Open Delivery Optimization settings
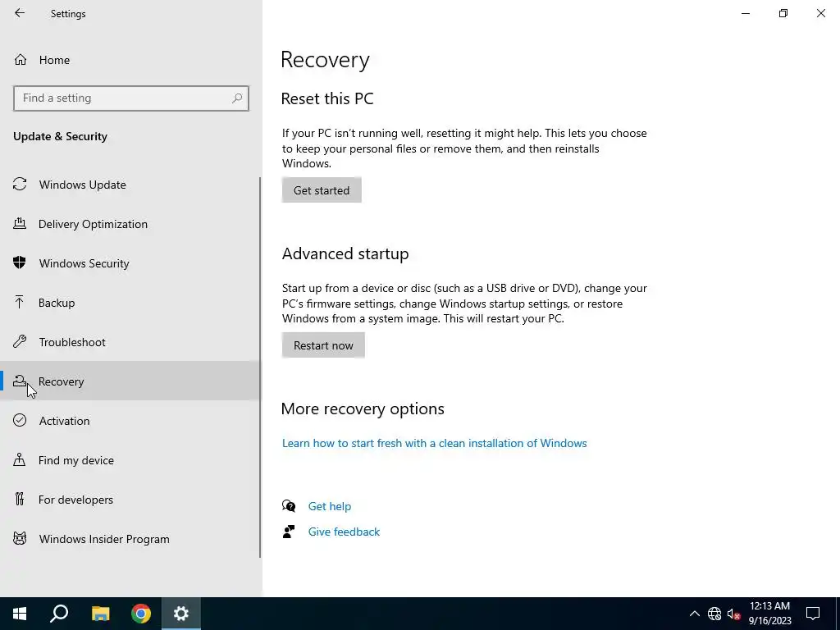The width and height of the screenshot is (840, 630). click(93, 224)
